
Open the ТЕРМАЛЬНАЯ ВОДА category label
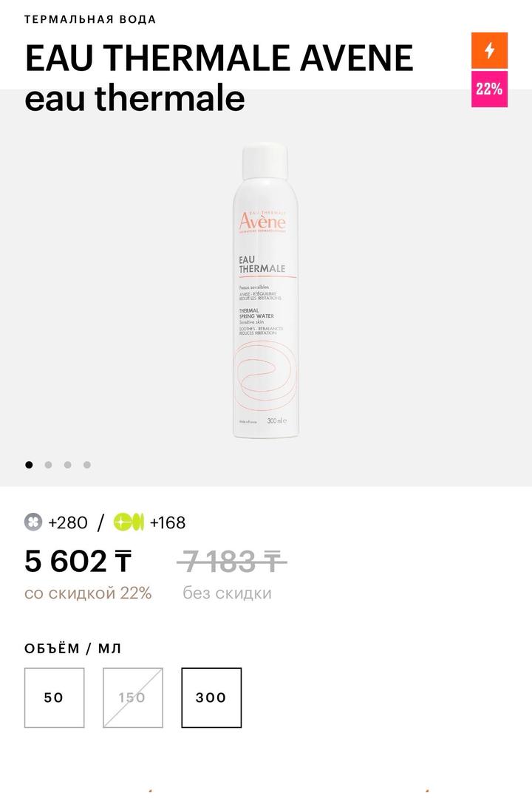tap(90, 19)
